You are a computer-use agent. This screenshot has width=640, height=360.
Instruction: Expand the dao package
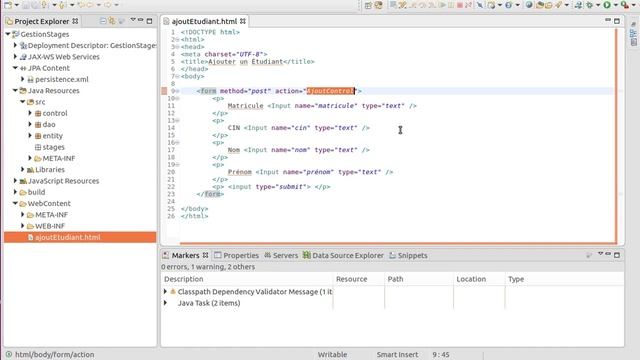click(x=30, y=124)
